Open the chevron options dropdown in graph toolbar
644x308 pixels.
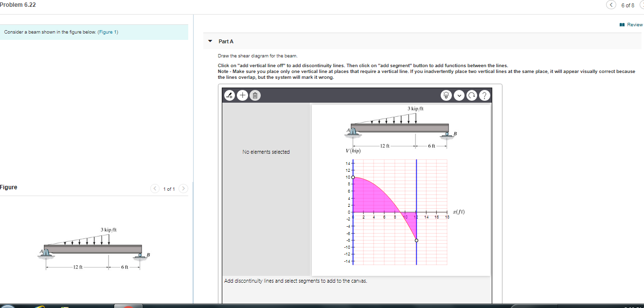(460, 96)
